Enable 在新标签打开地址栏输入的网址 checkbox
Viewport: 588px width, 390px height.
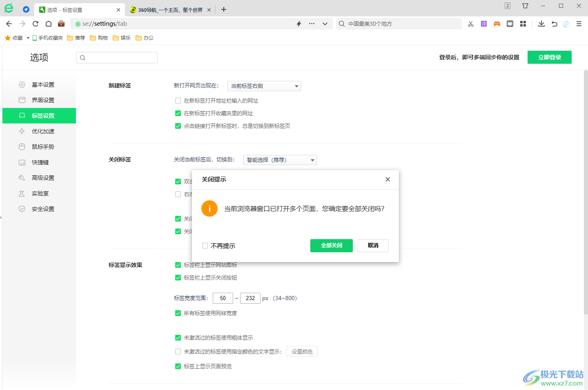pos(178,101)
